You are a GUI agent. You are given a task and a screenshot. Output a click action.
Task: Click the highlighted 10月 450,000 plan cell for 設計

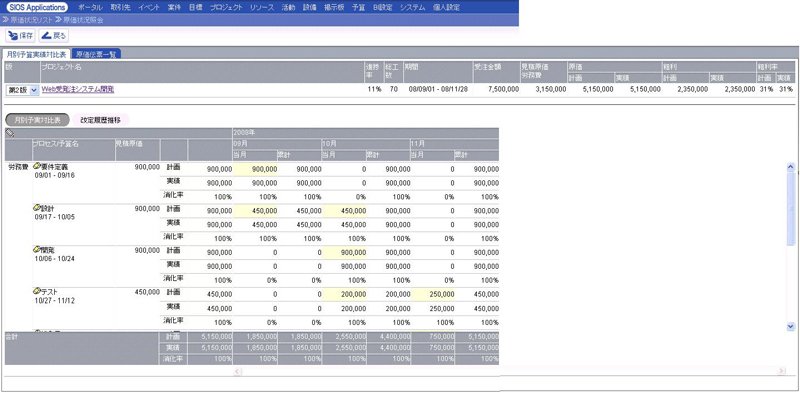tap(344, 211)
